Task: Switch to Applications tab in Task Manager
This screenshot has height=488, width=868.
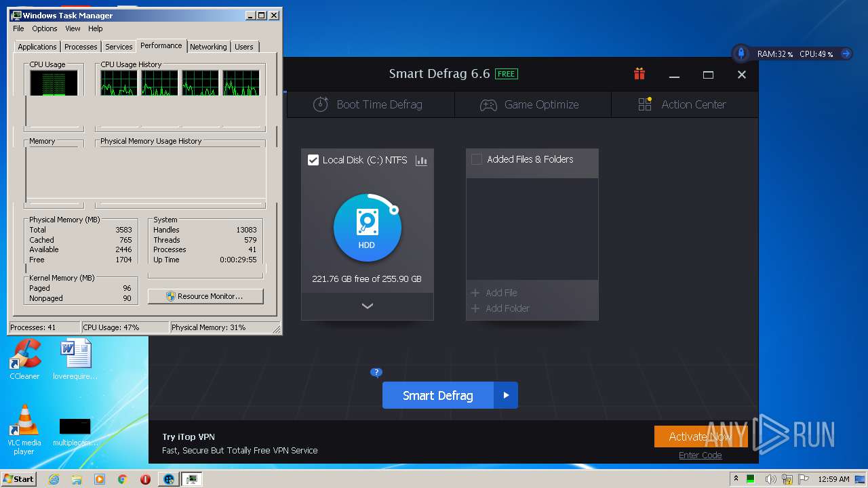Action: click(37, 47)
